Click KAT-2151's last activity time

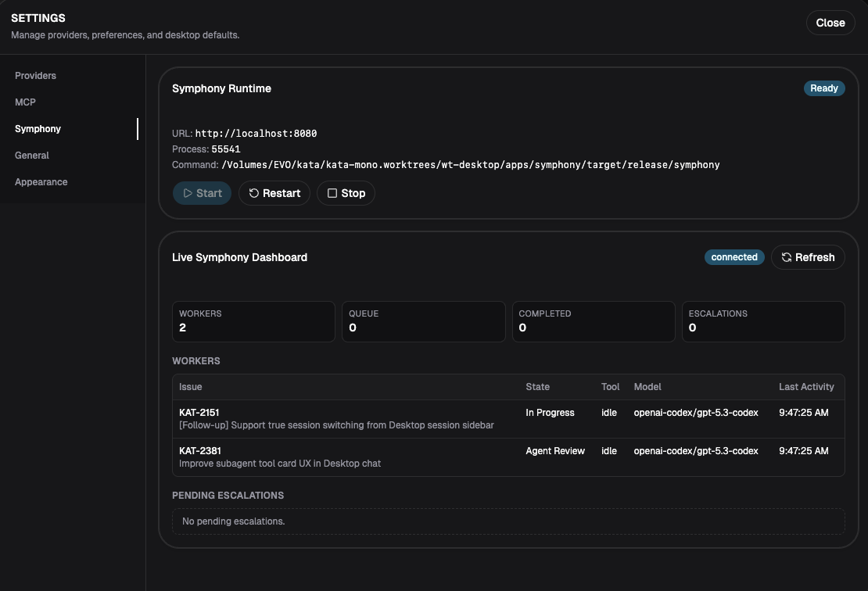click(x=803, y=413)
